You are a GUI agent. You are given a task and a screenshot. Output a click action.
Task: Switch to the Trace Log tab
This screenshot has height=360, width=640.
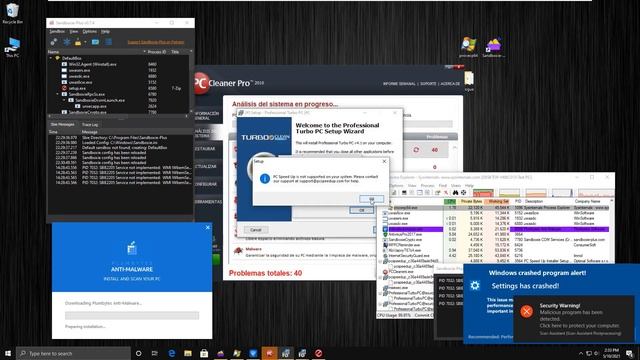point(90,124)
